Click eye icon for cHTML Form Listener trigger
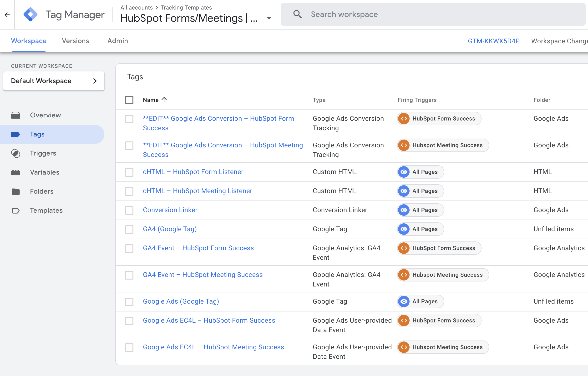Image resolution: width=588 pixels, height=376 pixels. click(x=404, y=172)
